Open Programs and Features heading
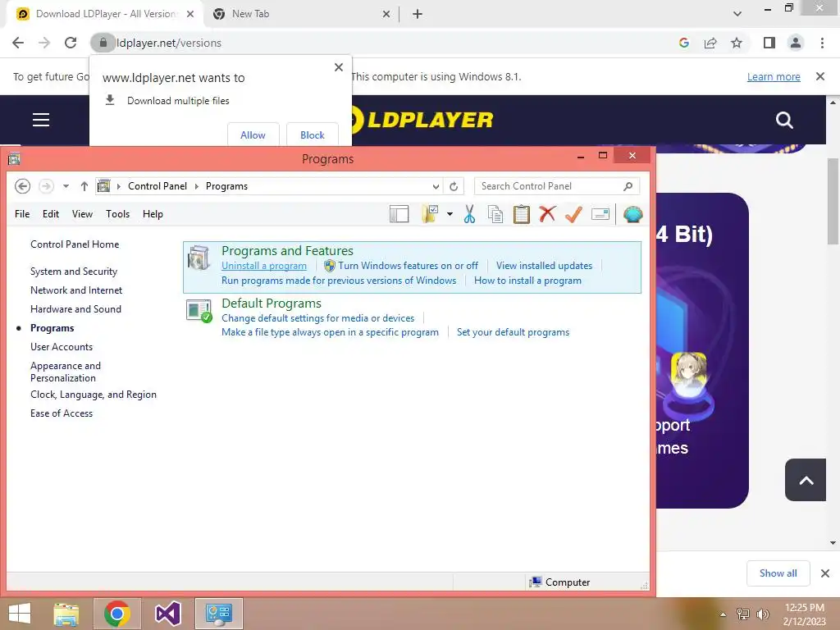Image resolution: width=840 pixels, height=630 pixels. [x=288, y=251]
